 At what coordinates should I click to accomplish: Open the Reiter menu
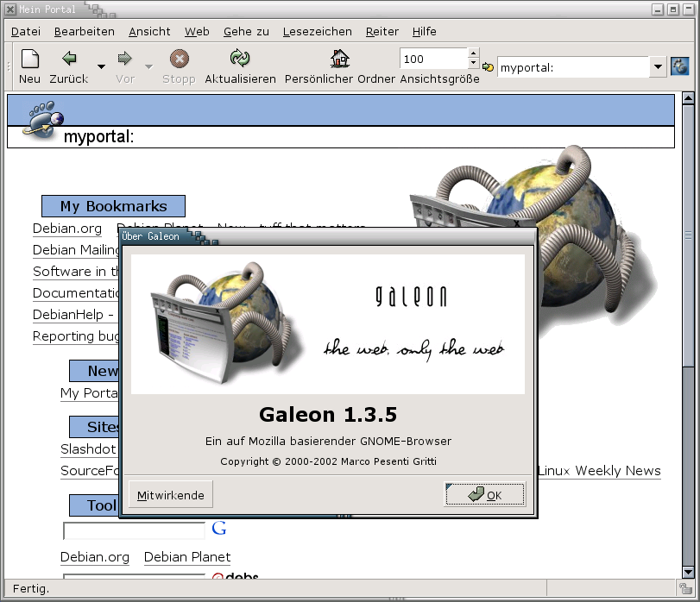coord(382,31)
